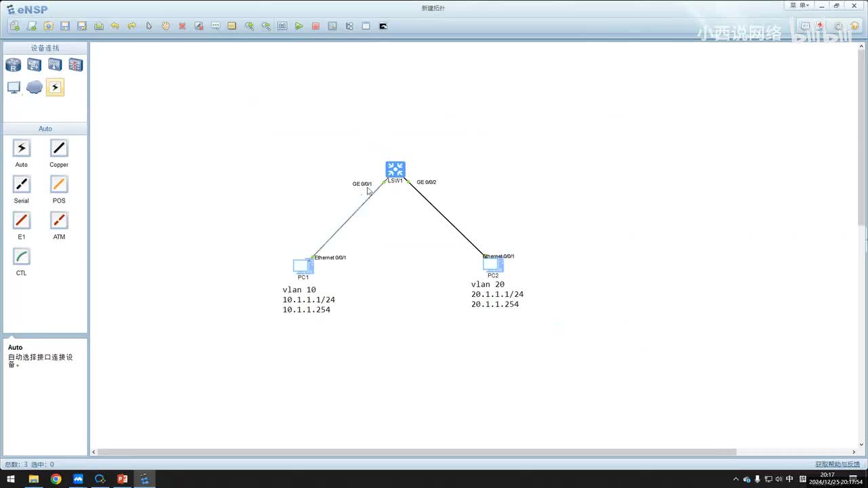
Task: Select the hand pan tool
Action: 165,26
